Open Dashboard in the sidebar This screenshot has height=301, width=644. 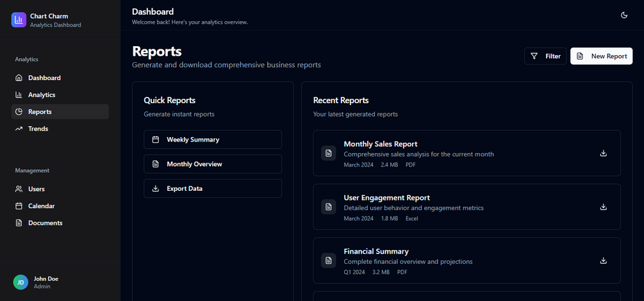pos(44,78)
